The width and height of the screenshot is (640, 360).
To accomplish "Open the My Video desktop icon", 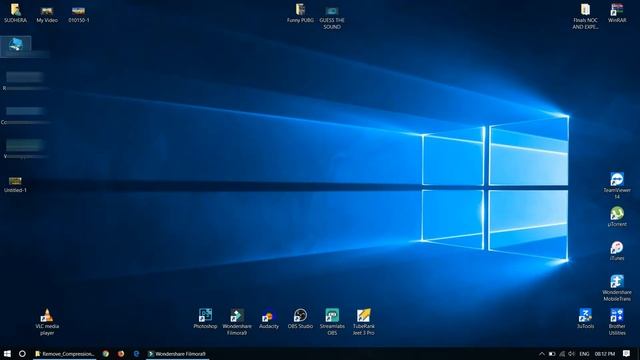I will [47, 13].
